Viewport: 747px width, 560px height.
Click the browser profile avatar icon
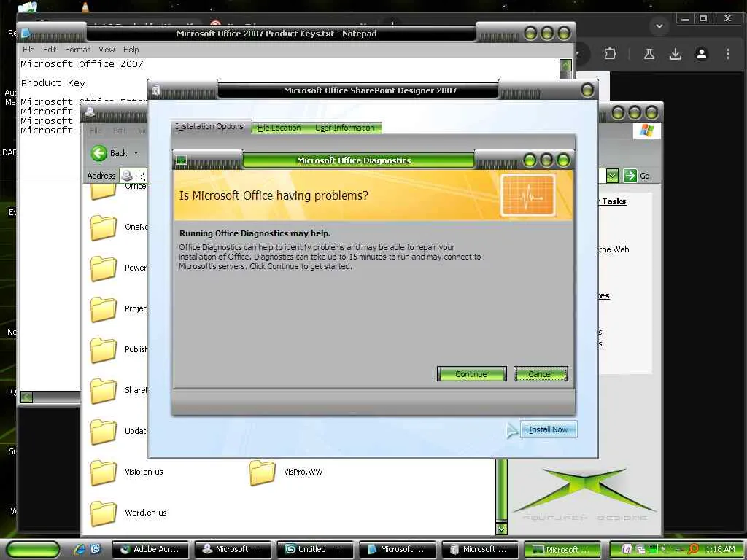(x=701, y=54)
